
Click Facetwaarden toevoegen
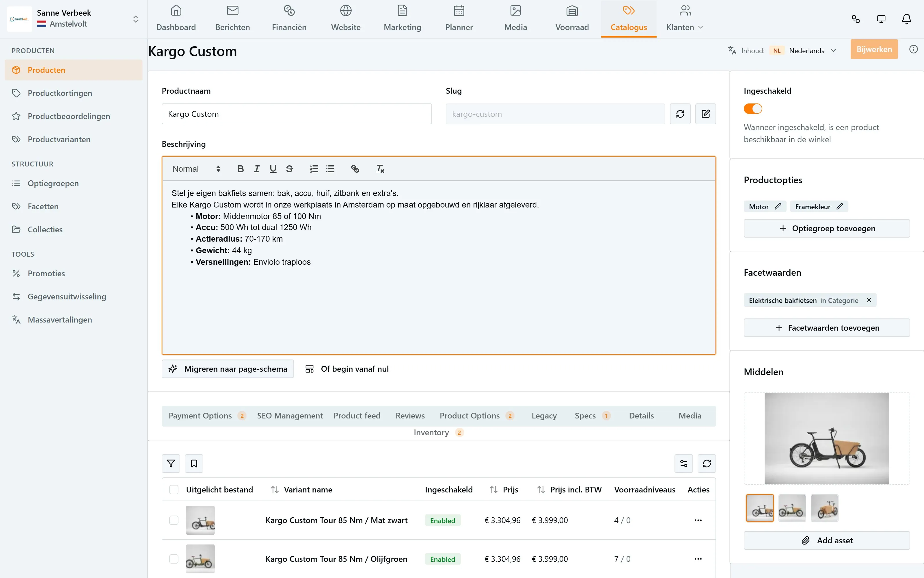click(x=827, y=328)
